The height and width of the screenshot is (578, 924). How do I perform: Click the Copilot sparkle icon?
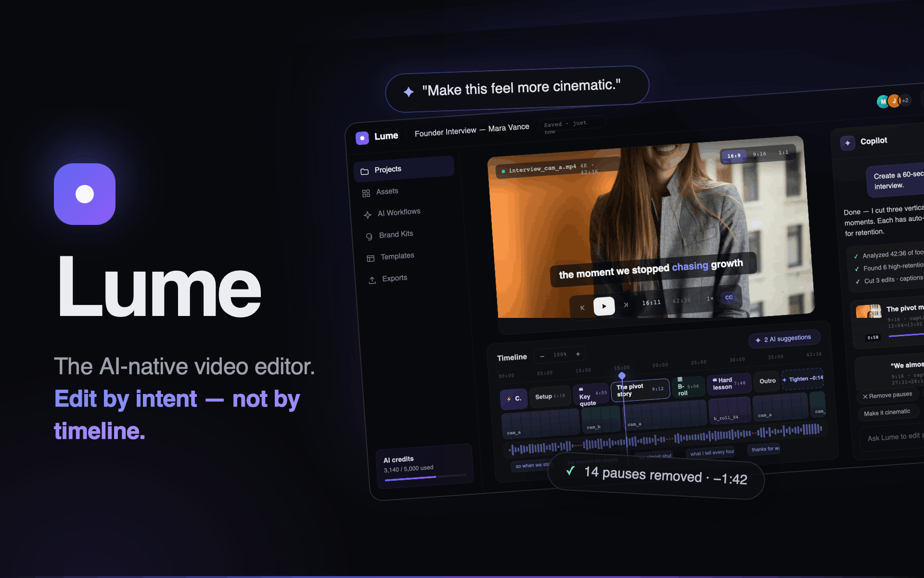click(847, 143)
